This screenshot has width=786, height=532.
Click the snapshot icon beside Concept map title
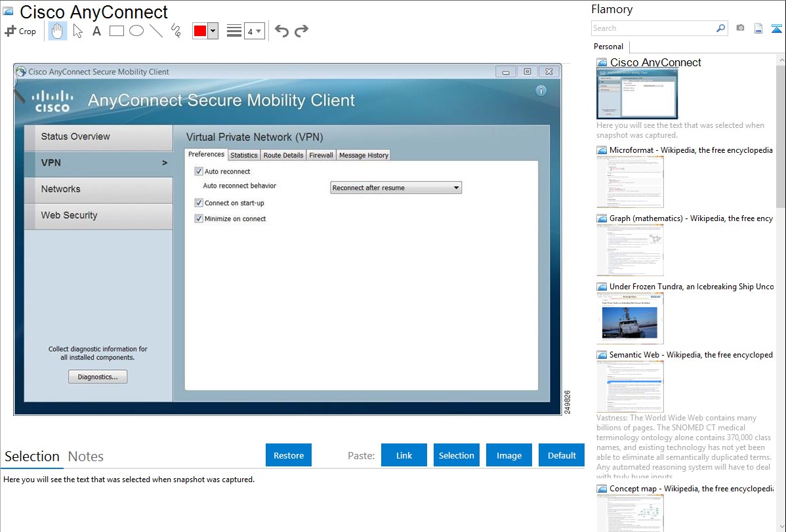click(x=602, y=488)
